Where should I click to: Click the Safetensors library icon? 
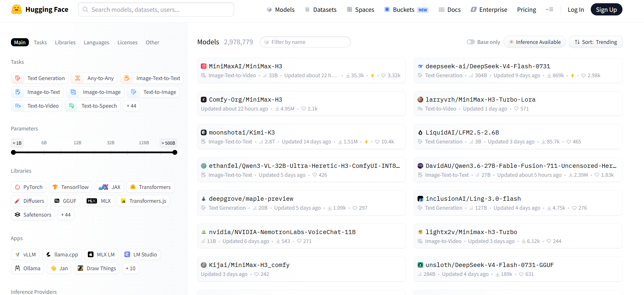17,215
